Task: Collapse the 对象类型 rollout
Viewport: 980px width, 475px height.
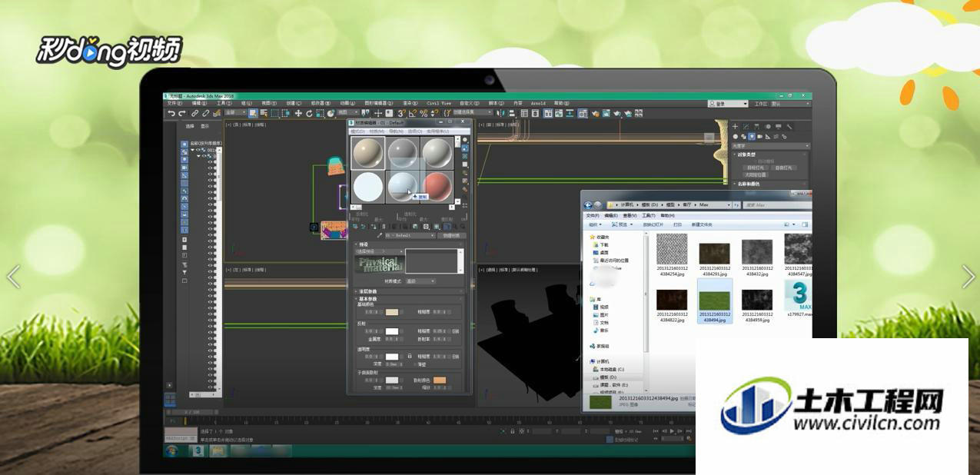Action: pyautogui.click(x=771, y=154)
